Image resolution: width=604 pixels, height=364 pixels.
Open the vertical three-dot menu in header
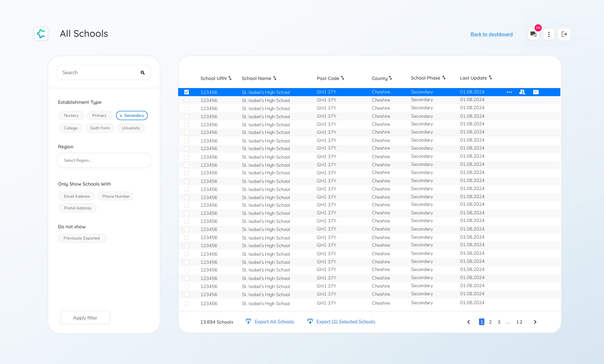(x=549, y=34)
